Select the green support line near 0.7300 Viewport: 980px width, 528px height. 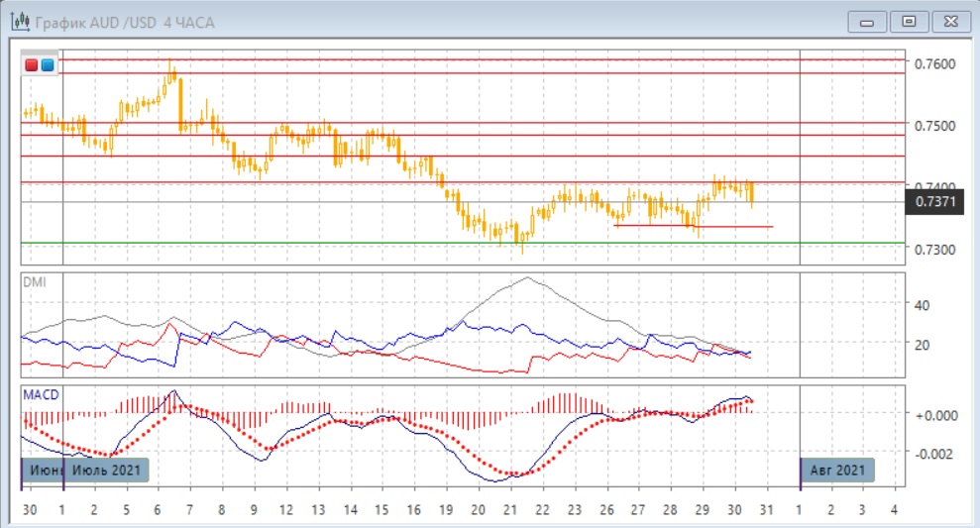tap(396, 243)
